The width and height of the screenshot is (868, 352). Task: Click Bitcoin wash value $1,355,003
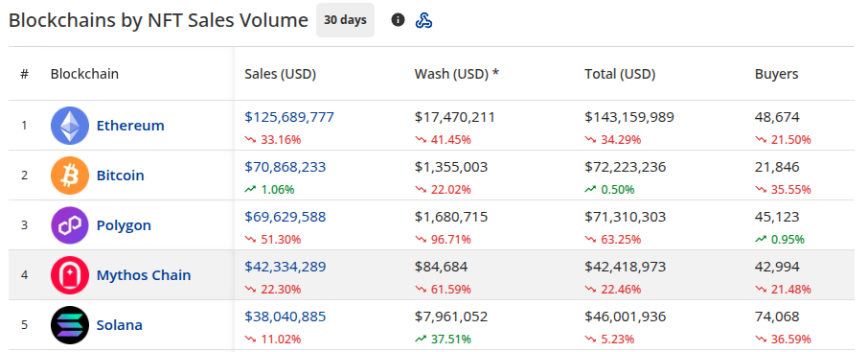(451, 167)
